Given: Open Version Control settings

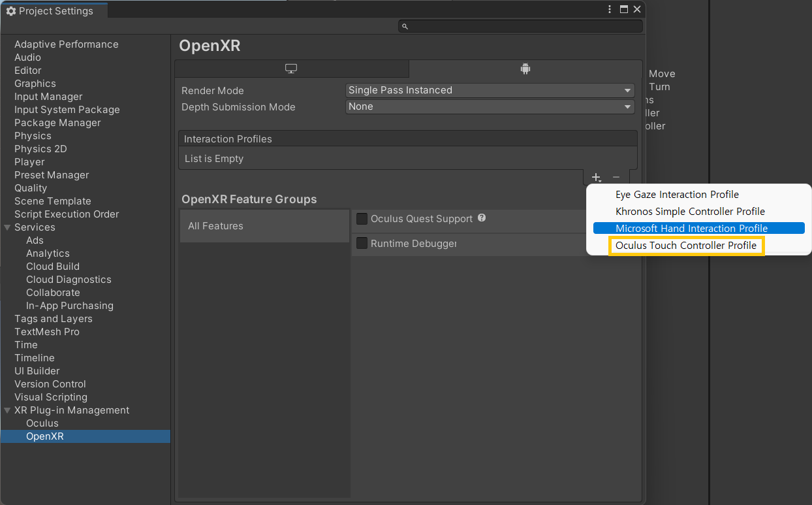Looking at the screenshot, I should pyautogui.click(x=50, y=384).
